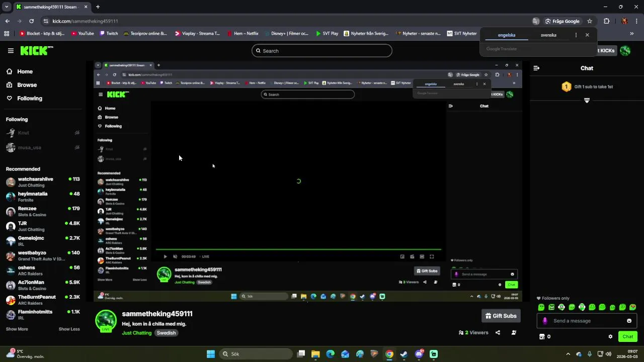Open Discord from Windows taskbar
This screenshot has height=362, width=644.
click(419, 354)
